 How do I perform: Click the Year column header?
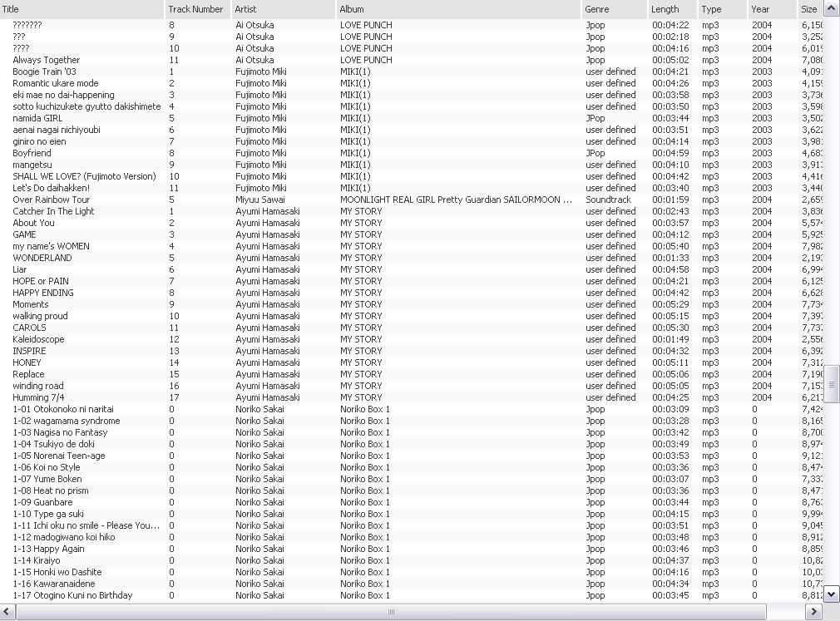tap(772, 9)
